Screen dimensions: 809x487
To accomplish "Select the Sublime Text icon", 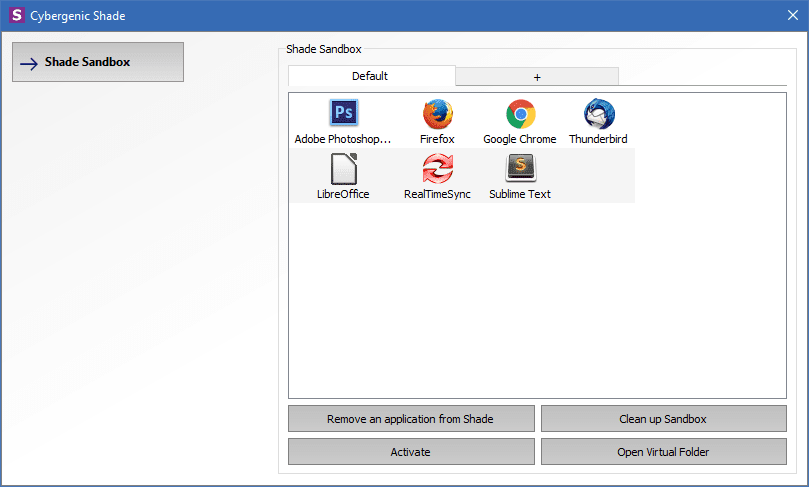I will [x=521, y=168].
